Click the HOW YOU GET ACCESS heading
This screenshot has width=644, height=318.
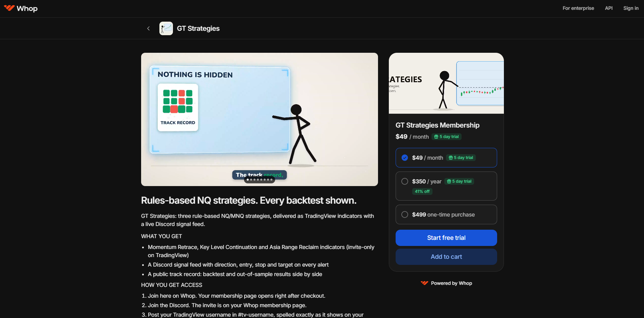[172, 285]
